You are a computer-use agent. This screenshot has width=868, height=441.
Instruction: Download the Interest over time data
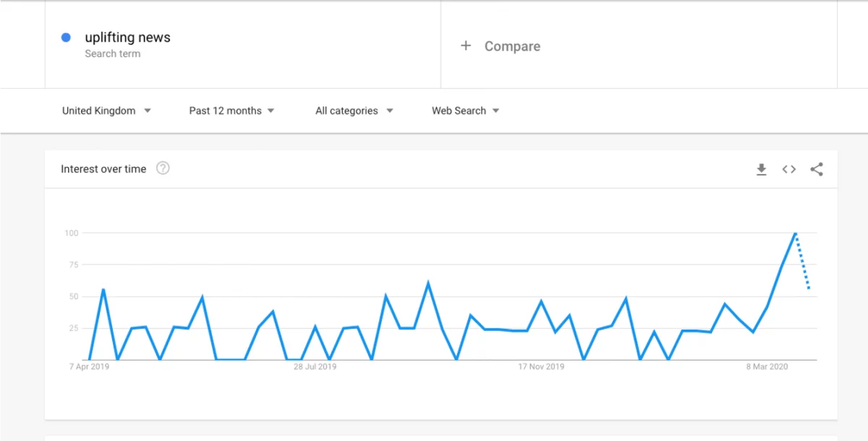click(x=761, y=169)
